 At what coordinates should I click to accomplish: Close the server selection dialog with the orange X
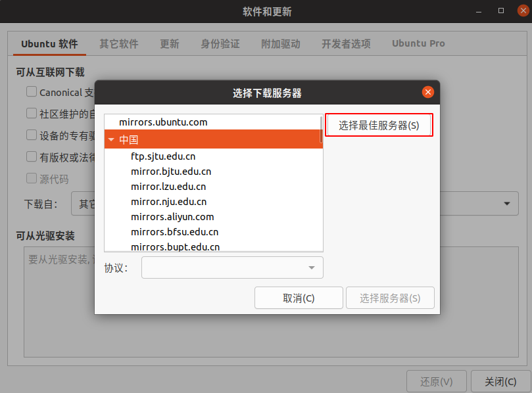point(427,93)
